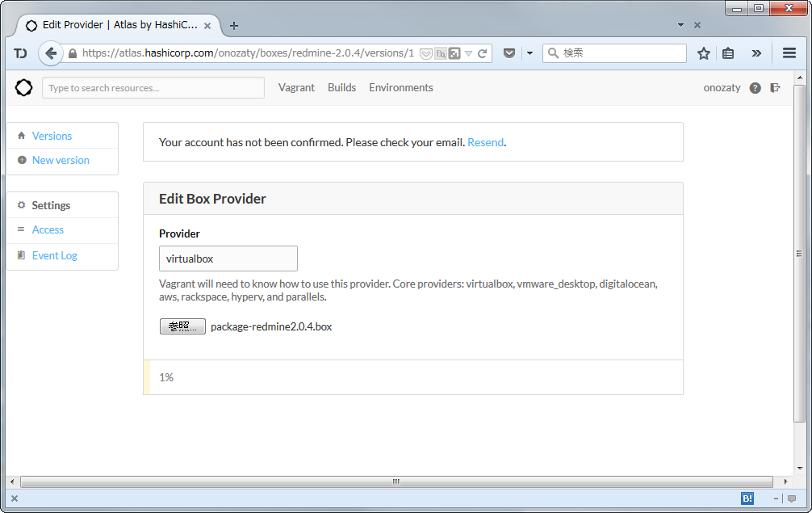
Task: Click the horizontal scrollbar thumb
Action: pos(396,482)
